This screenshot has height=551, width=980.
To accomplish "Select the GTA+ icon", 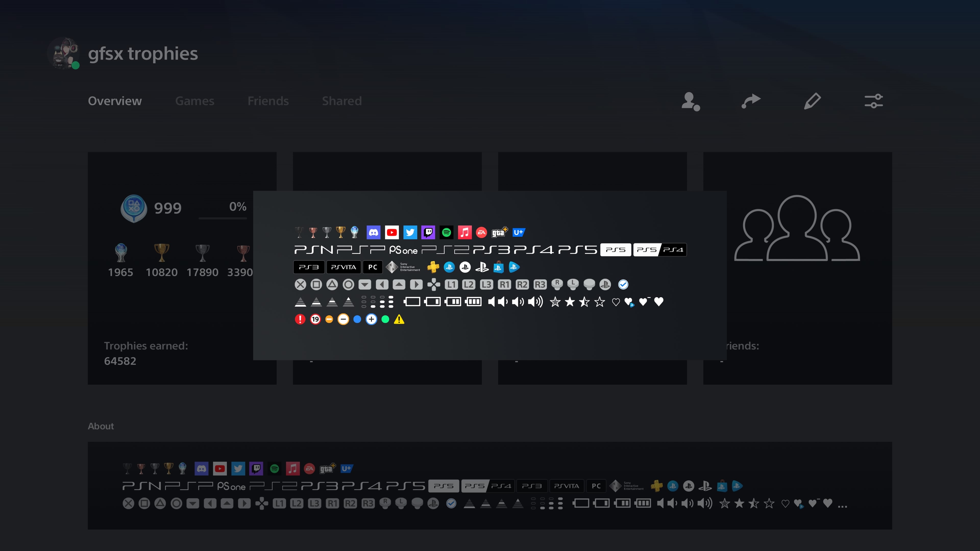I will [499, 232].
